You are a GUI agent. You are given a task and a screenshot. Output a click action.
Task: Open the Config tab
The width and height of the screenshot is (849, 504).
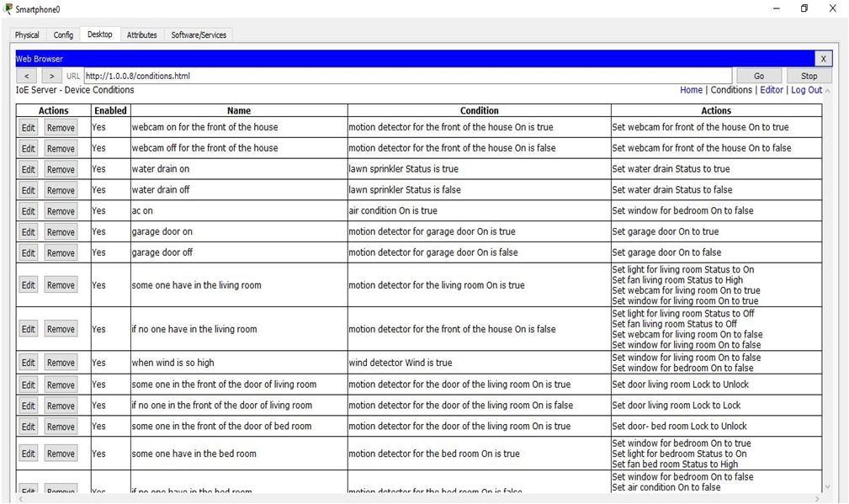(63, 34)
